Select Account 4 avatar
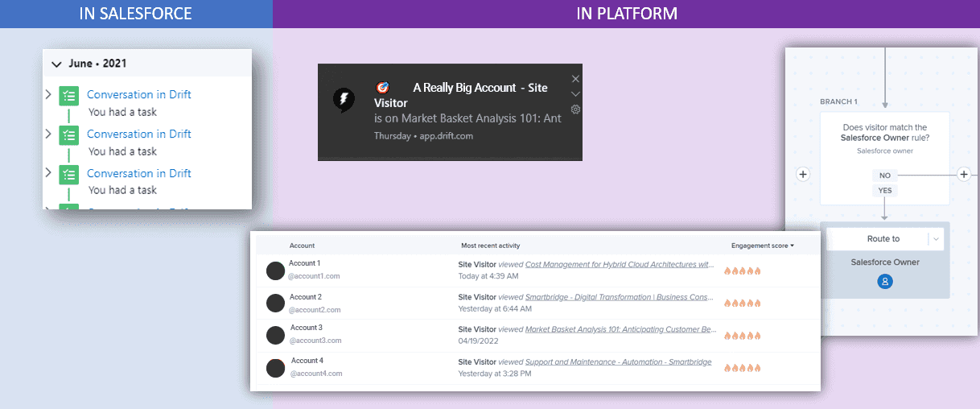This screenshot has width=980, height=409. click(x=276, y=368)
